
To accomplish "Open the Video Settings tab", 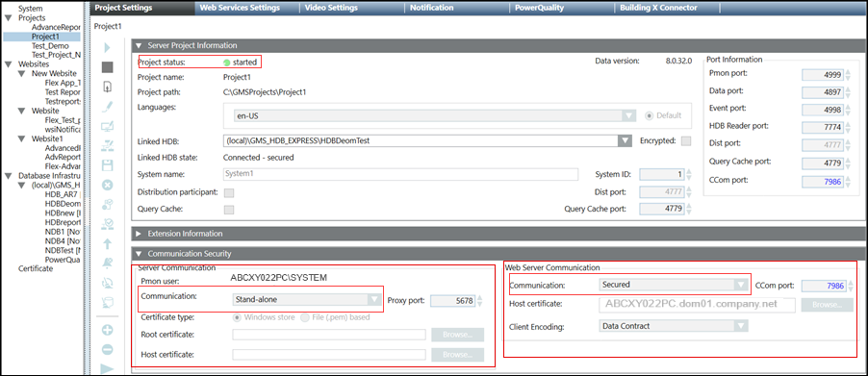I will coord(352,8).
